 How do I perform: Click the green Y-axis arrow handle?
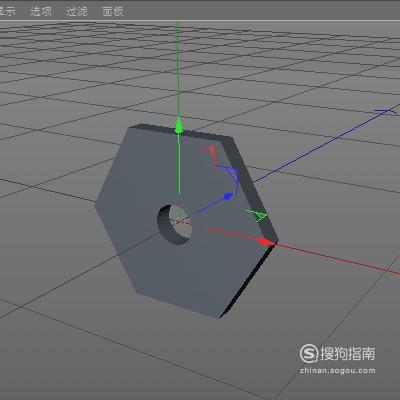[179, 126]
